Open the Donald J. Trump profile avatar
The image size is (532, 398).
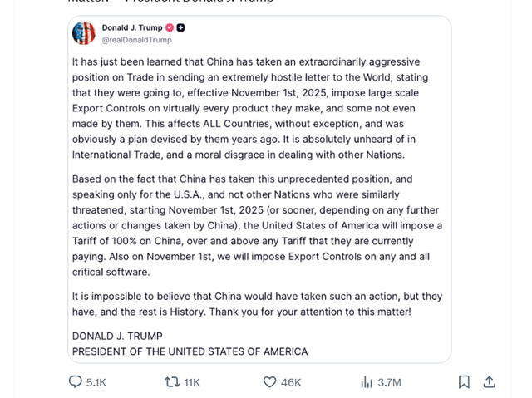[x=84, y=33]
